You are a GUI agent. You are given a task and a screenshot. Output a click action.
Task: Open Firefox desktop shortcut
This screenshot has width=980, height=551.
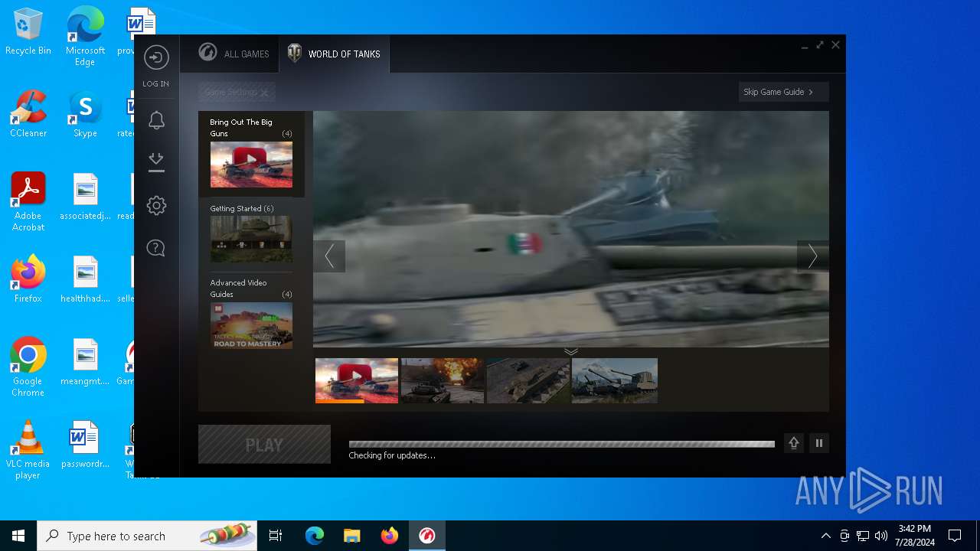pyautogui.click(x=28, y=279)
